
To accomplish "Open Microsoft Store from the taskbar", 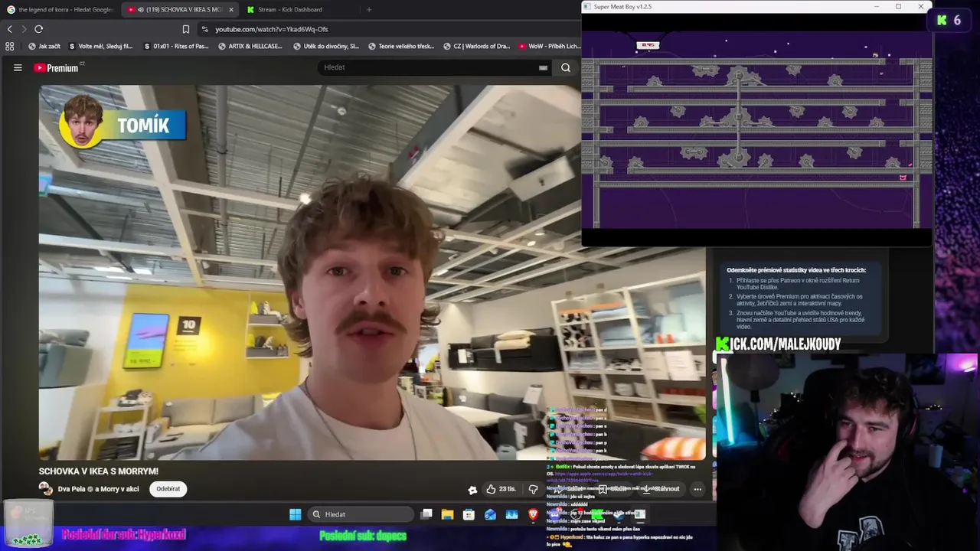I will [x=469, y=514].
